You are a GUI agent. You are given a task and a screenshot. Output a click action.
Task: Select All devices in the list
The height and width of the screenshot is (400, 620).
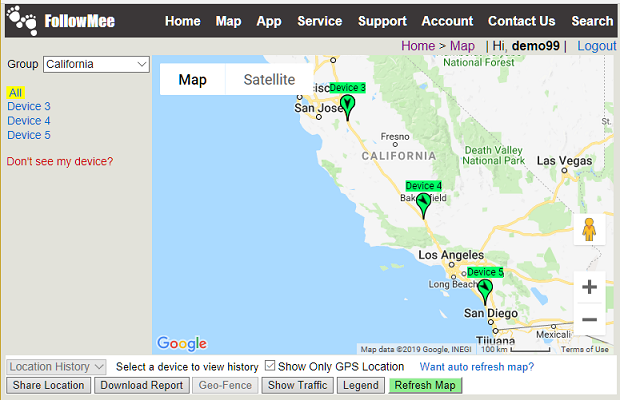15,93
